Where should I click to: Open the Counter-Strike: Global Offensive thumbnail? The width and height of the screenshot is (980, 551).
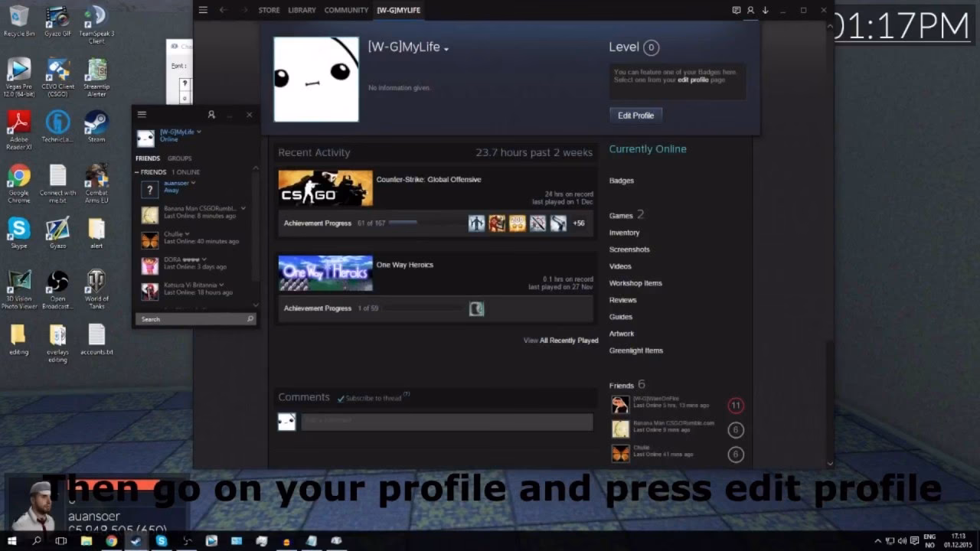point(325,187)
